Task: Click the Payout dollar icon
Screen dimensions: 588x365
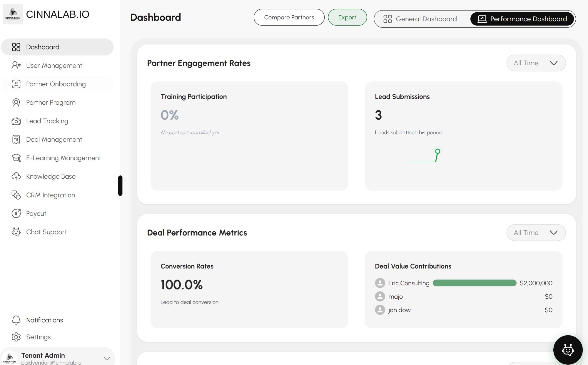Action: (x=16, y=213)
